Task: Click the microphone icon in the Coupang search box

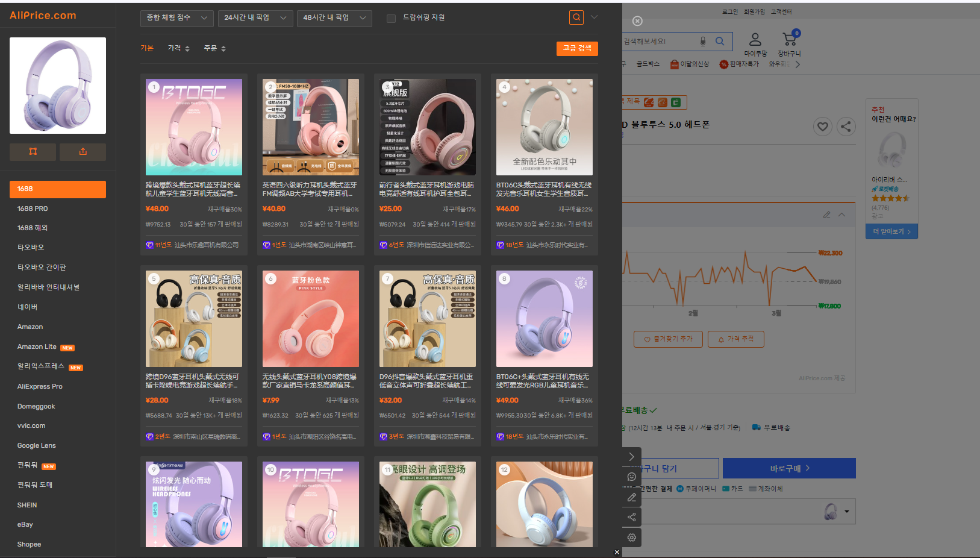Action: point(702,41)
